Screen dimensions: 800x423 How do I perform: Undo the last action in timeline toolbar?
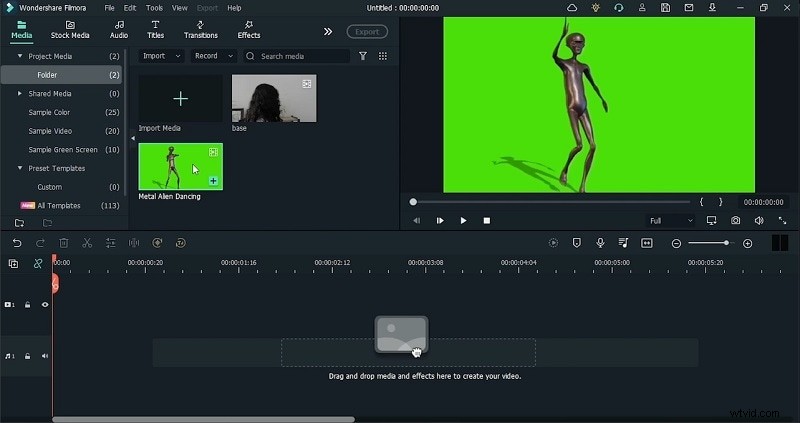17,243
